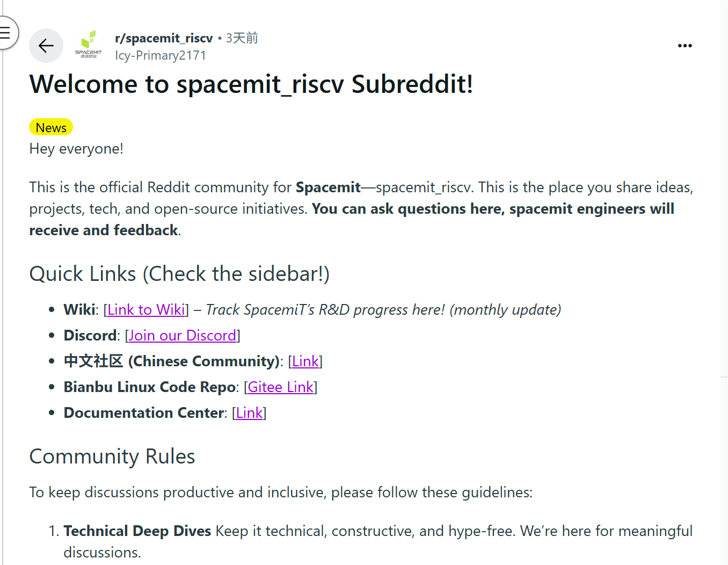Click the Join our Discord link
Viewport: 728px width, 565px height.
point(183,335)
